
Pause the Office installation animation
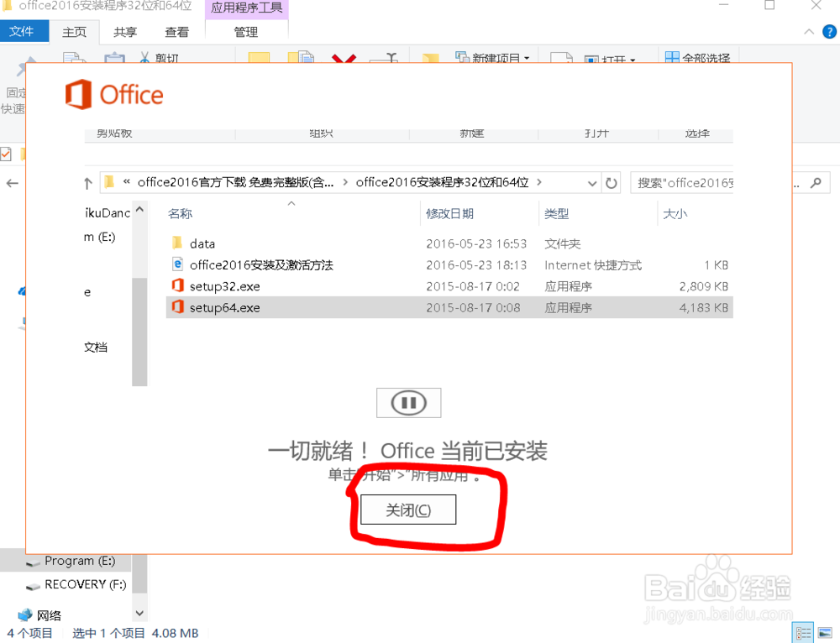pos(409,403)
